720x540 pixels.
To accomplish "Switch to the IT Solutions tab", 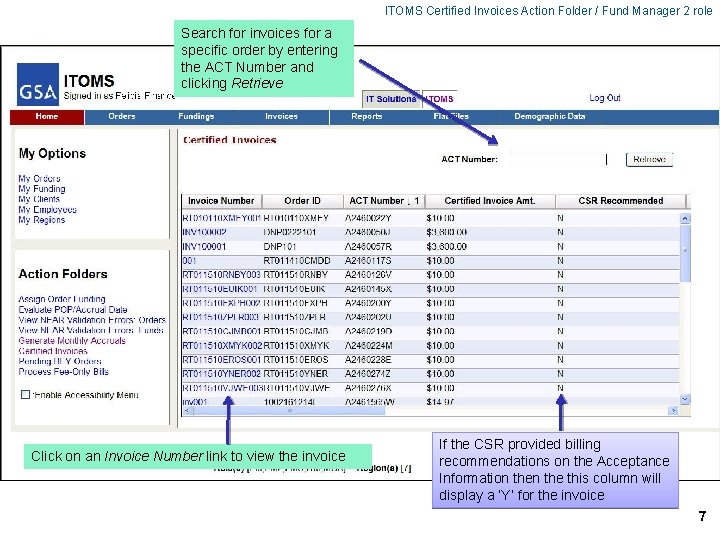I will pos(391,99).
